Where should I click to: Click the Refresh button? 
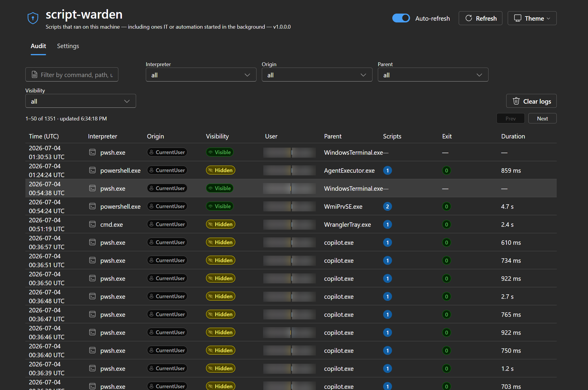(480, 18)
